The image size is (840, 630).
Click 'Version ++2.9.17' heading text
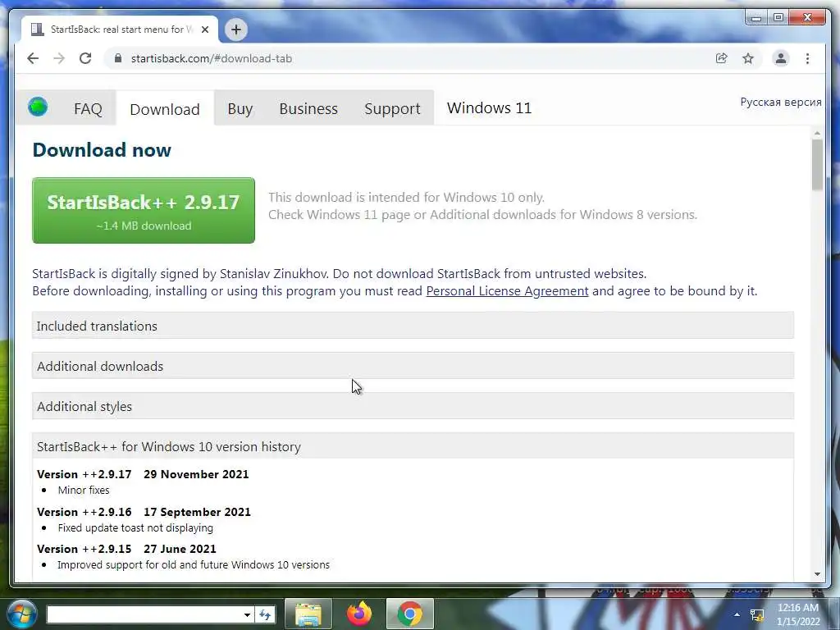[84, 474]
